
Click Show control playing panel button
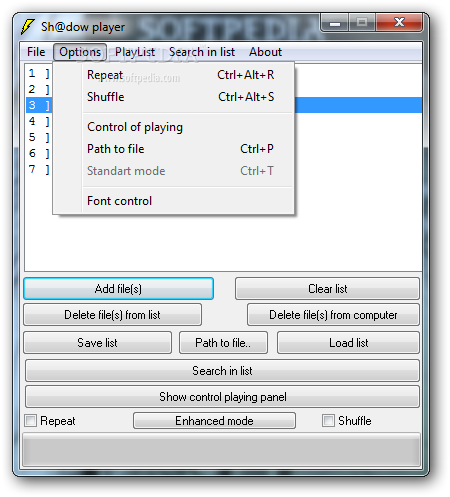coord(222,397)
